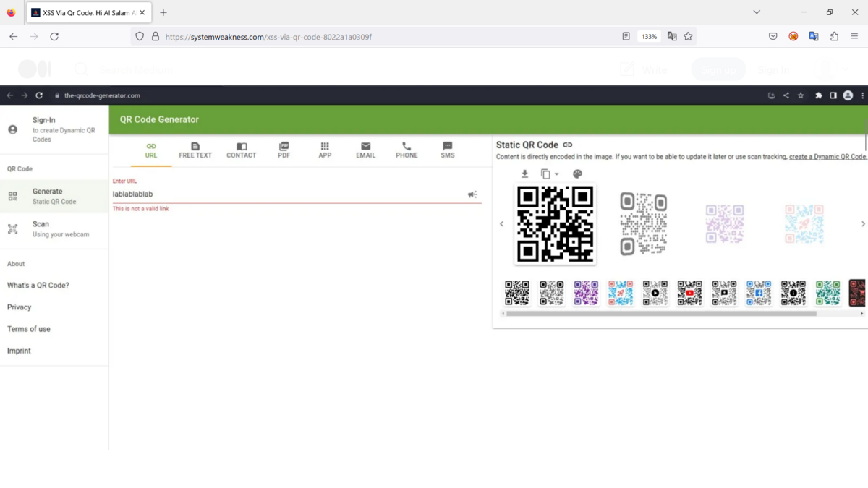This screenshot has width=868, height=488.
Task: Open the Pocket save icon
Action: coord(773,36)
